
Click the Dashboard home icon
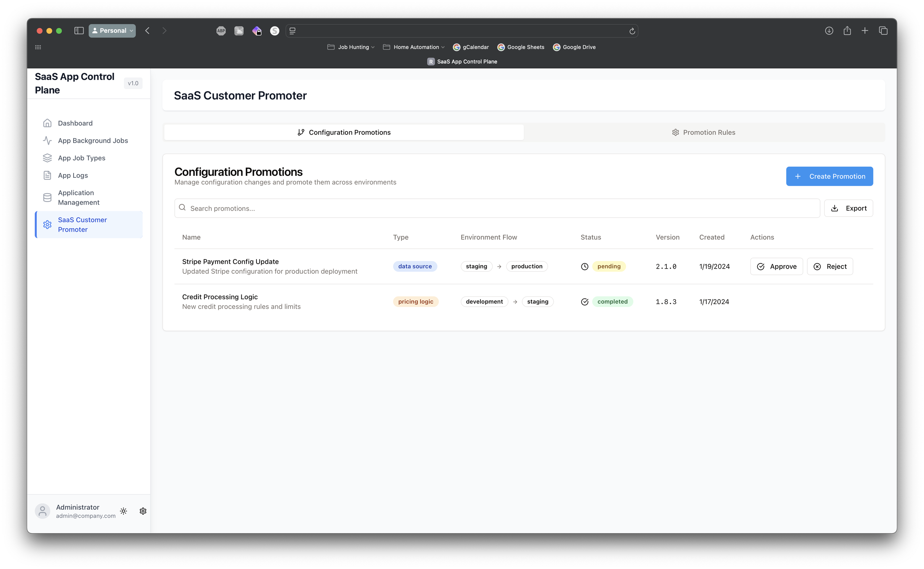click(x=47, y=123)
